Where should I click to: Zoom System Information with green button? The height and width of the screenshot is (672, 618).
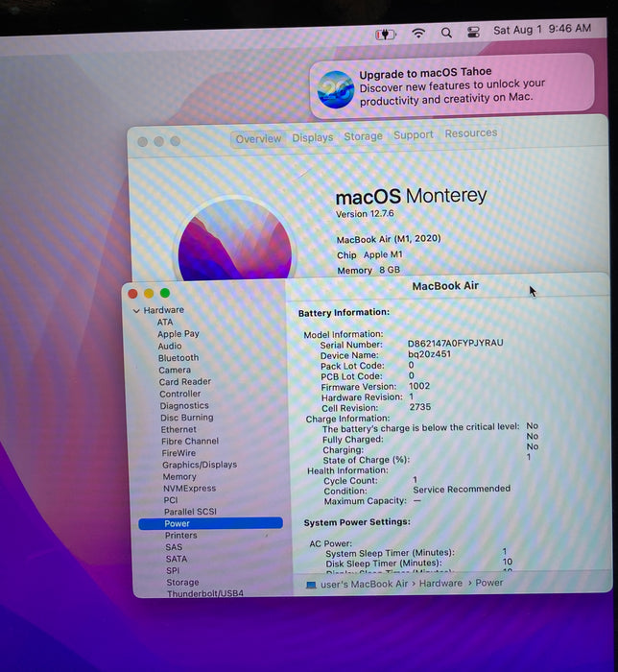tap(165, 293)
